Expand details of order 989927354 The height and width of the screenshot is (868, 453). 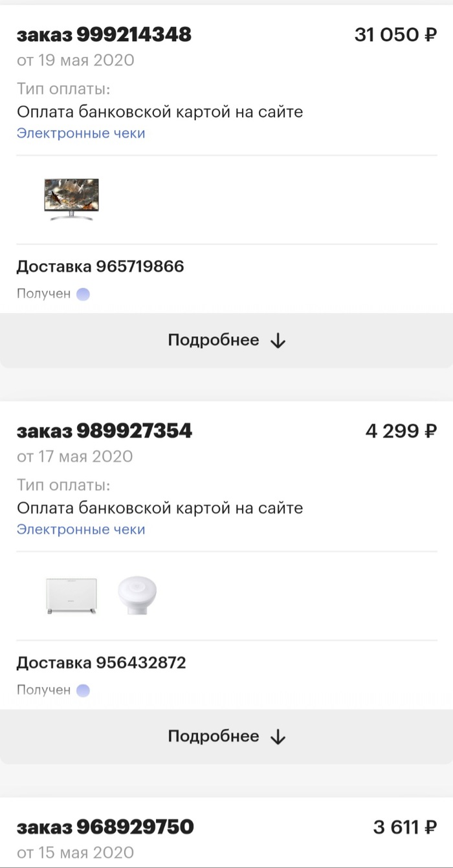tap(226, 737)
